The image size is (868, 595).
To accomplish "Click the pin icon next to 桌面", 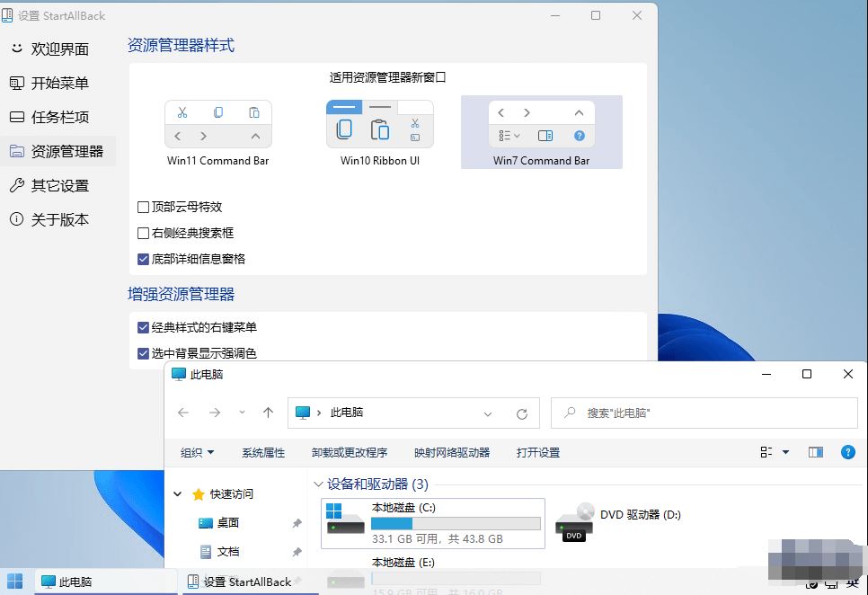I will pyautogui.click(x=297, y=523).
